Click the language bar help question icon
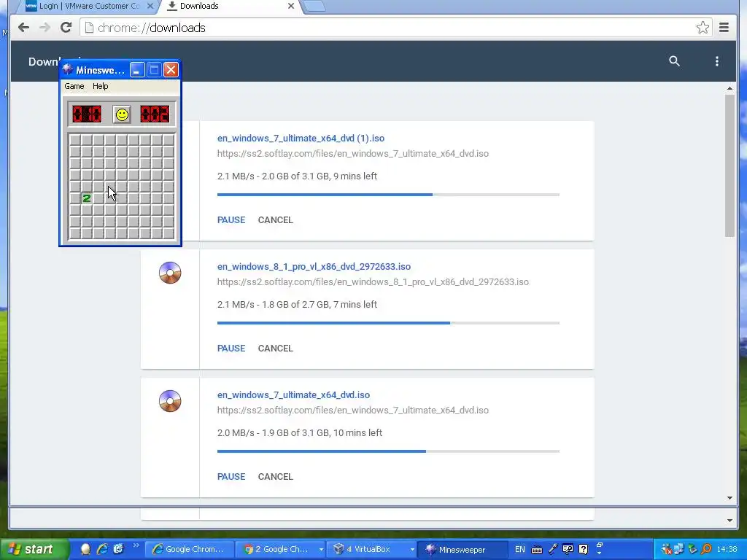The image size is (747, 560). [x=584, y=549]
